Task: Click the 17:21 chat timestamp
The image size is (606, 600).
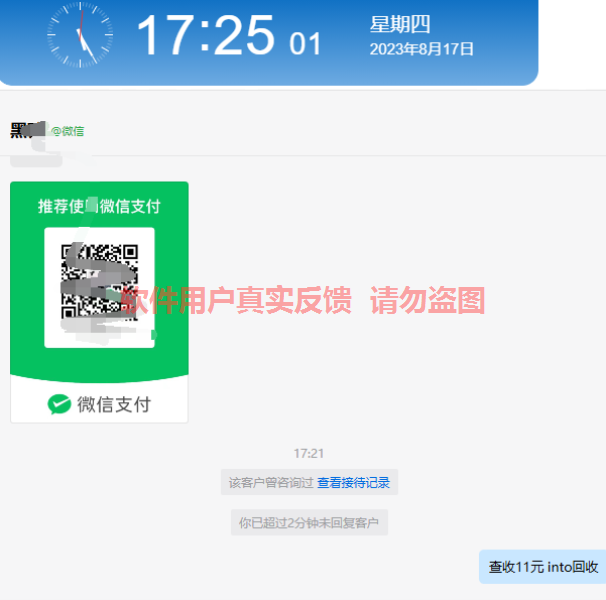Action: [308, 453]
